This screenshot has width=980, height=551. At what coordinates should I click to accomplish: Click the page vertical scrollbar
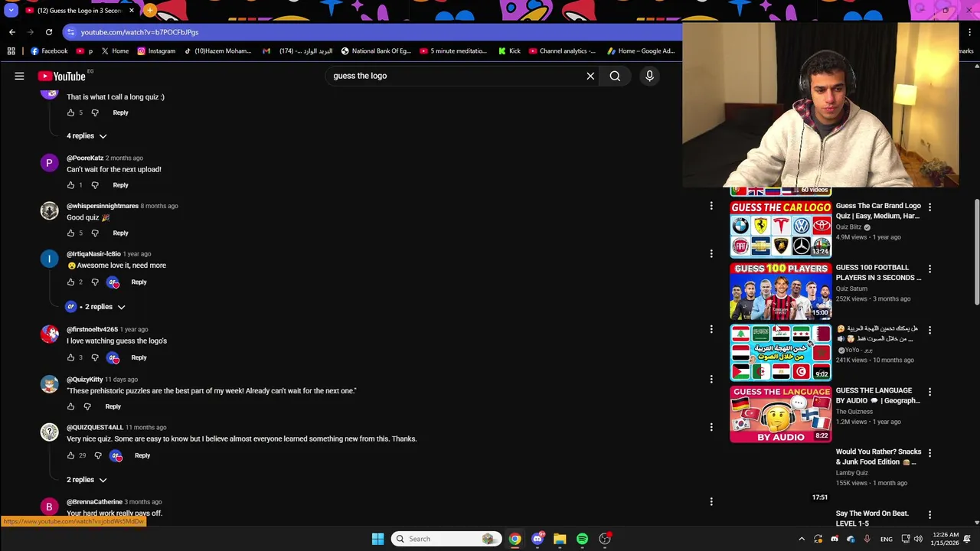point(976,253)
